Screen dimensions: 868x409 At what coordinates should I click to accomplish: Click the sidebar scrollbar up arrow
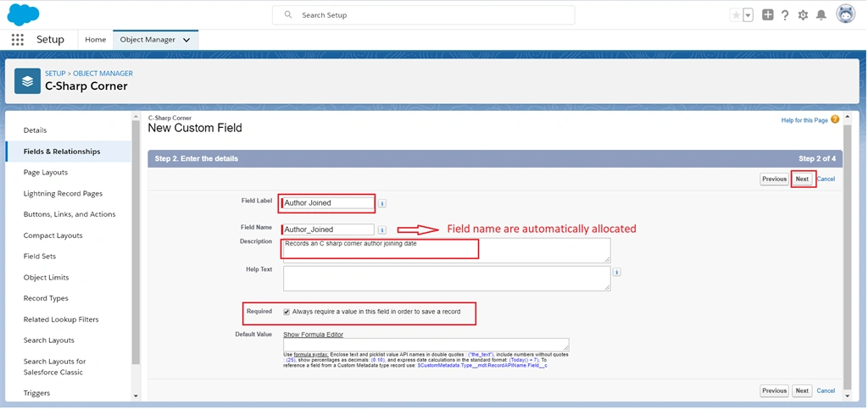click(136, 116)
